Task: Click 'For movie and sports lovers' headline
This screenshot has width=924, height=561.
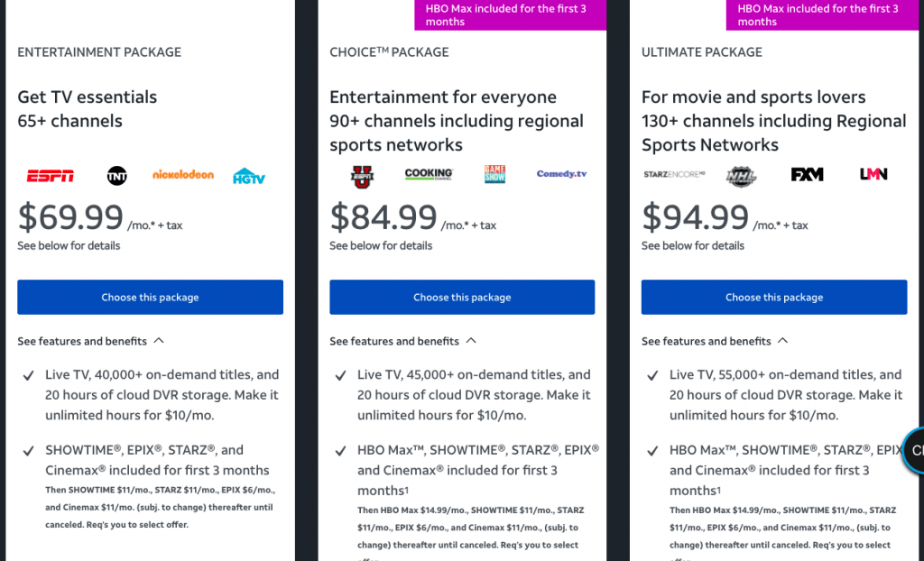Action: pyautogui.click(x=753, y=97)
